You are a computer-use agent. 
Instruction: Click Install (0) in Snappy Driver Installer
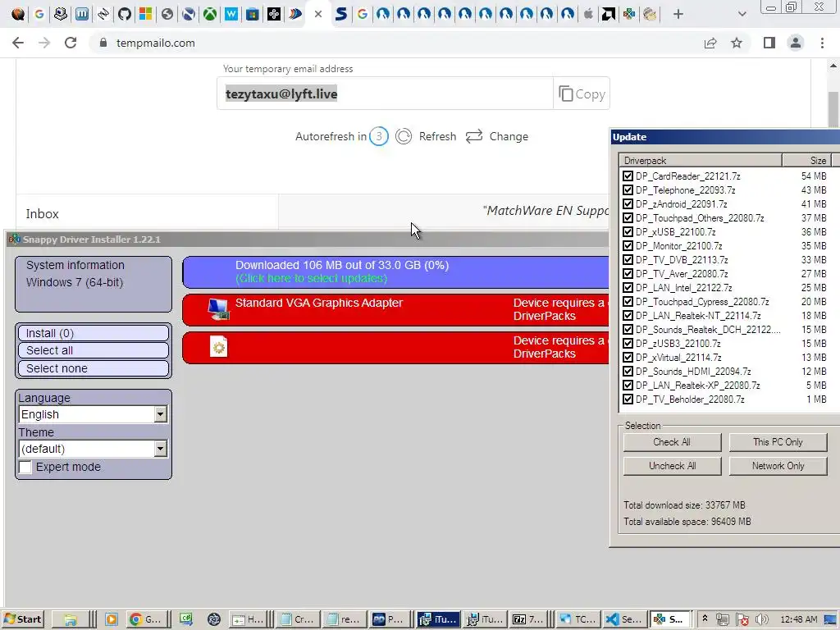click(x=94, y=333)
